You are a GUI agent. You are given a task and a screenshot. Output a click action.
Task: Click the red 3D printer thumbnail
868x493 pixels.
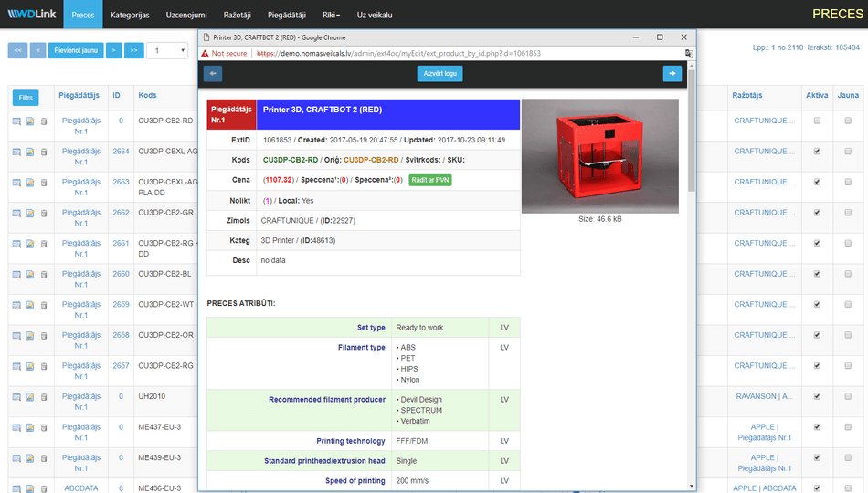click(x=599, y=155)
